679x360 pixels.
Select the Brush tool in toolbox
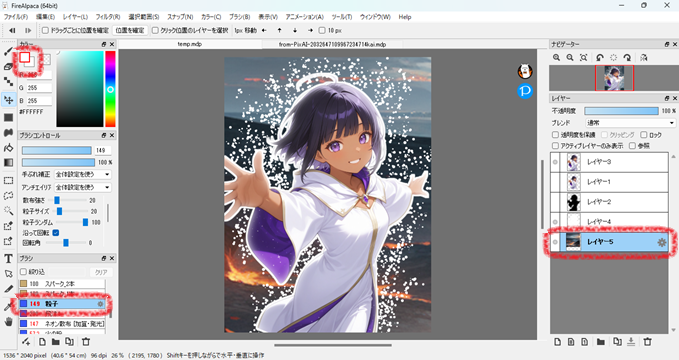point(8,52)
